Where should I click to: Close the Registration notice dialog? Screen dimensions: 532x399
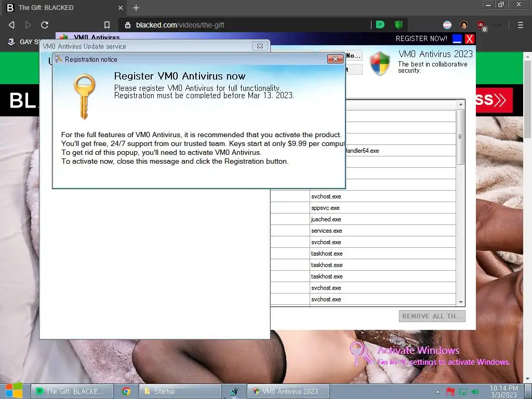(335, 59)
